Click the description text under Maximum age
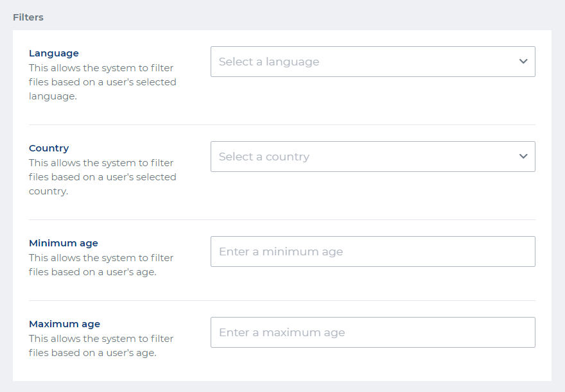Viewport: 565px width, 392px height. (101, 346)
